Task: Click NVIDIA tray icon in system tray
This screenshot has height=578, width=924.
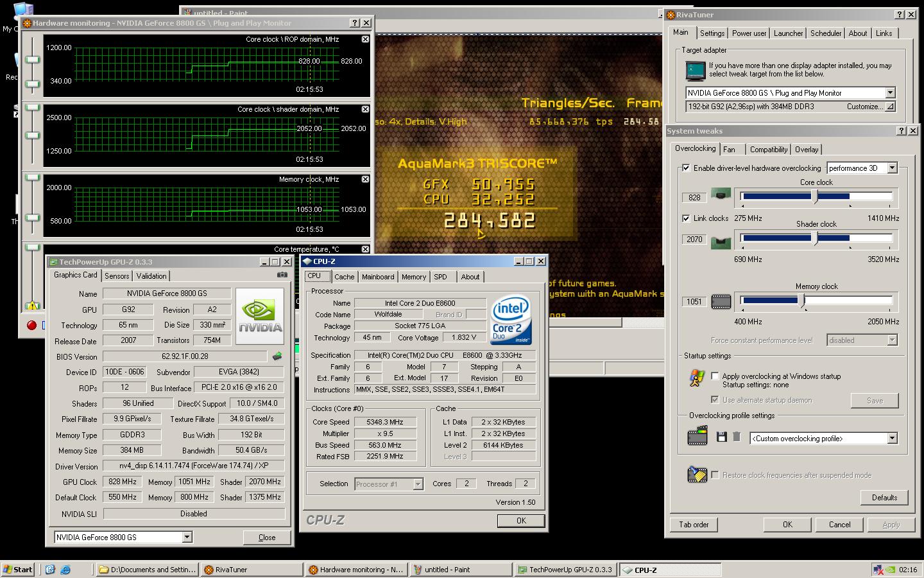Action: pyautogui.click(x=891, y=569)
